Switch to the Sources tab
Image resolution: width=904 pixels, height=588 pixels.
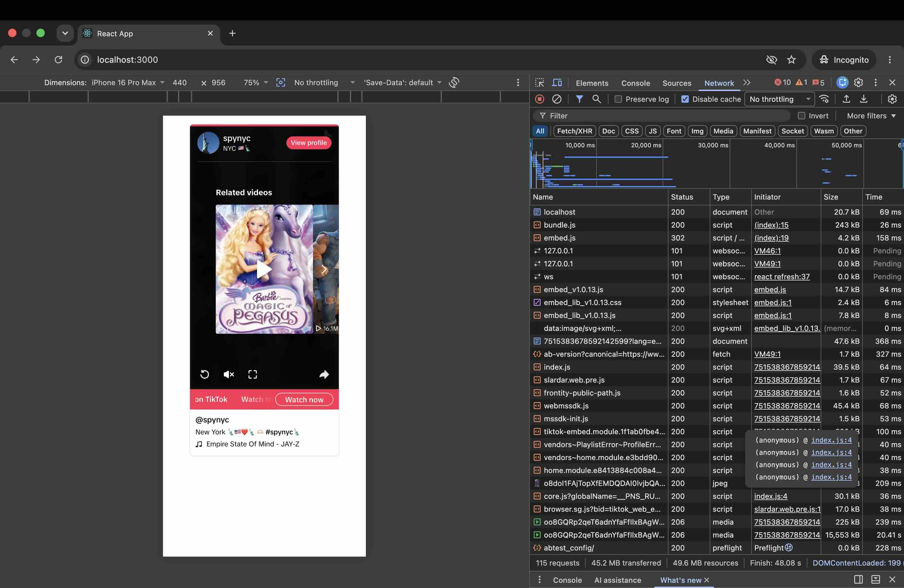(676, 83)
